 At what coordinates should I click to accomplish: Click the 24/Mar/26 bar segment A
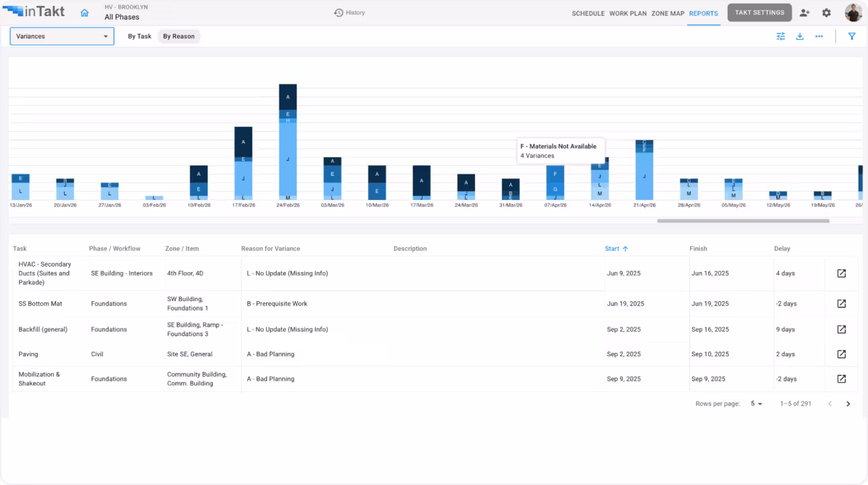pyautogui.click(x=466, y=183)
